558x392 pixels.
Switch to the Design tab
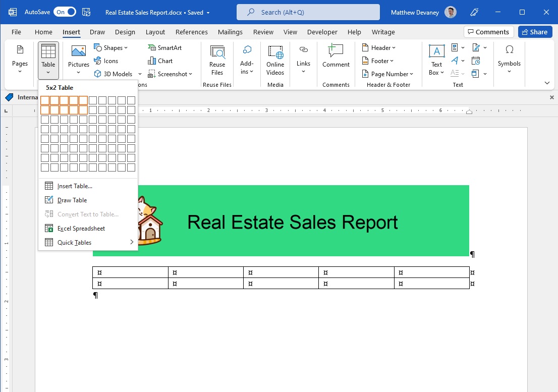125,32
